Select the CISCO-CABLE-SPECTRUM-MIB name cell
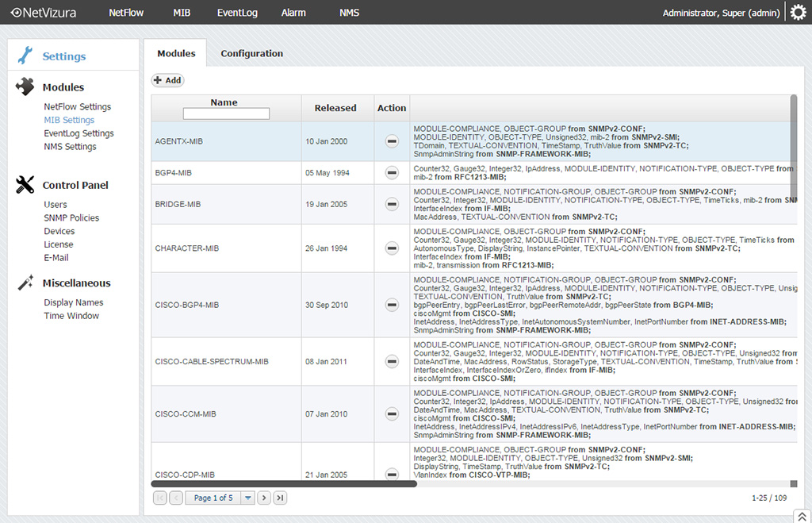Viewport: 812px width, 523px height. tap(226, 361)
